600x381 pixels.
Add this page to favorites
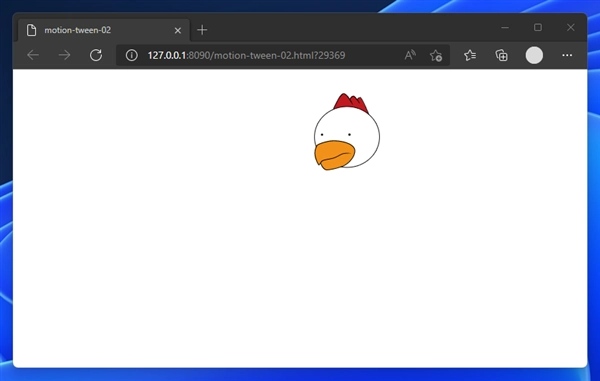click(436, 55)
